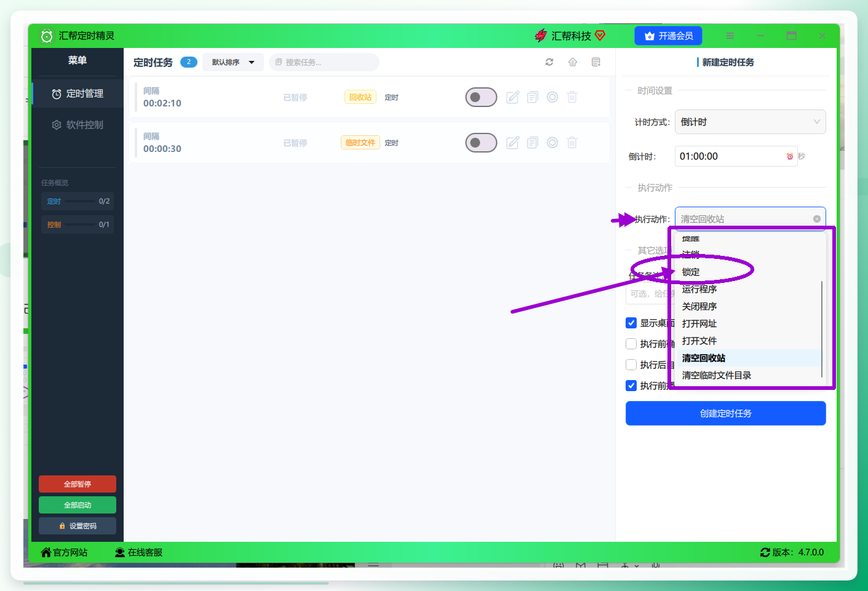
Task: Click the circle icon on the 00:00:30 task
Action: pyautogui.click(x=552, y=143)
